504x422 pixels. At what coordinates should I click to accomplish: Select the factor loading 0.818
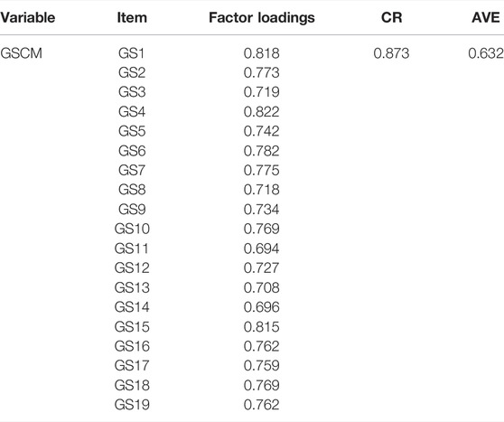click(x=261, y=53)
